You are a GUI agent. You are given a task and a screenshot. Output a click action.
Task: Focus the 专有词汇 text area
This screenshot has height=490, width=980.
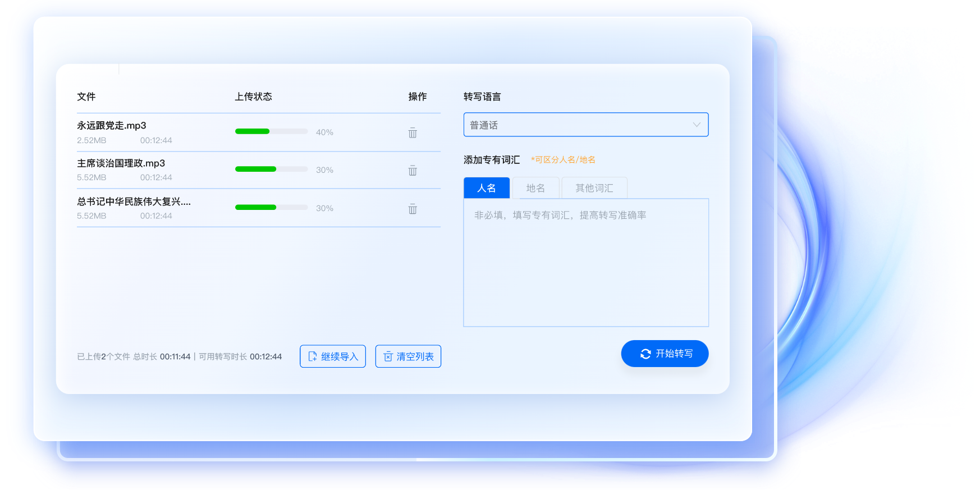point(586,263)
